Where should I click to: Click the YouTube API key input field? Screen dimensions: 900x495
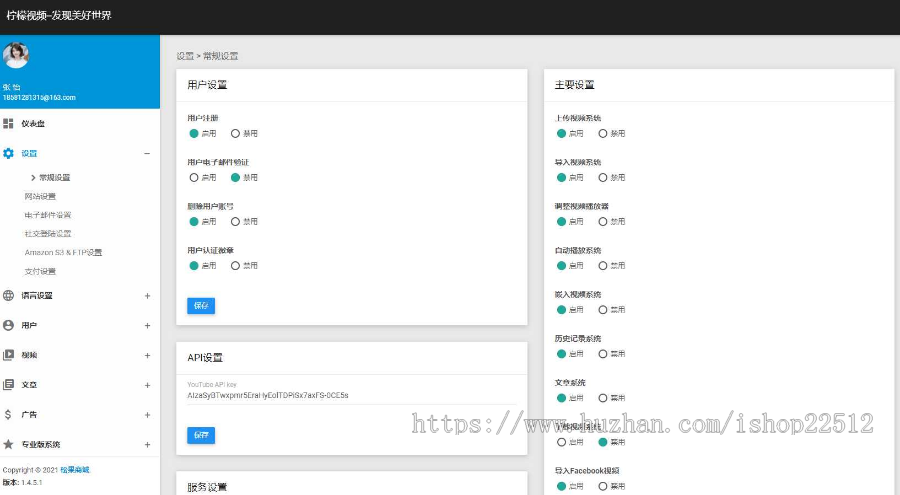click(351, 395)
